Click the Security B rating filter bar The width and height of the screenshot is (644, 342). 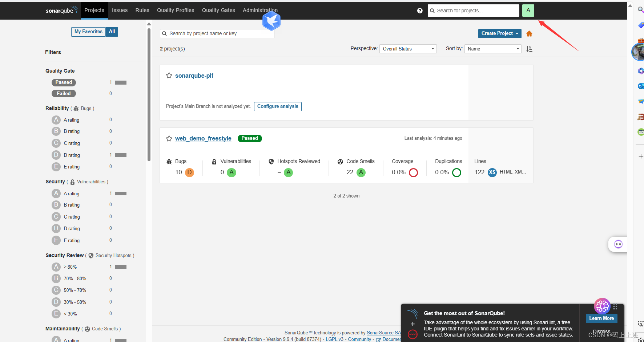[89, 205]
